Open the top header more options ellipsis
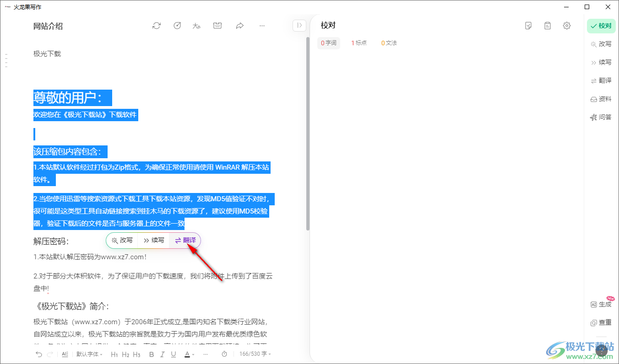The width and height of the screenshot is (619, 364). 262,26
